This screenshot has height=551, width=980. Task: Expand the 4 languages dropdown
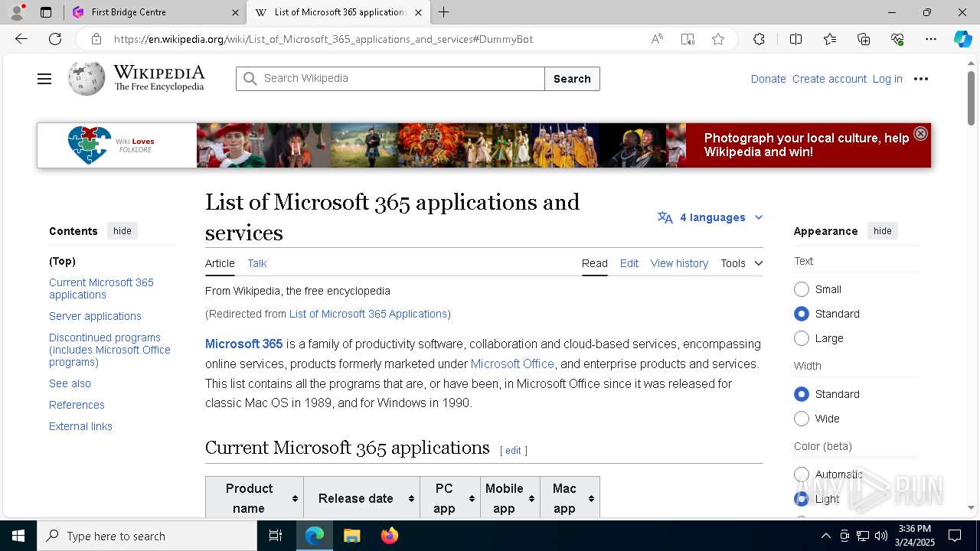(710, 217)
